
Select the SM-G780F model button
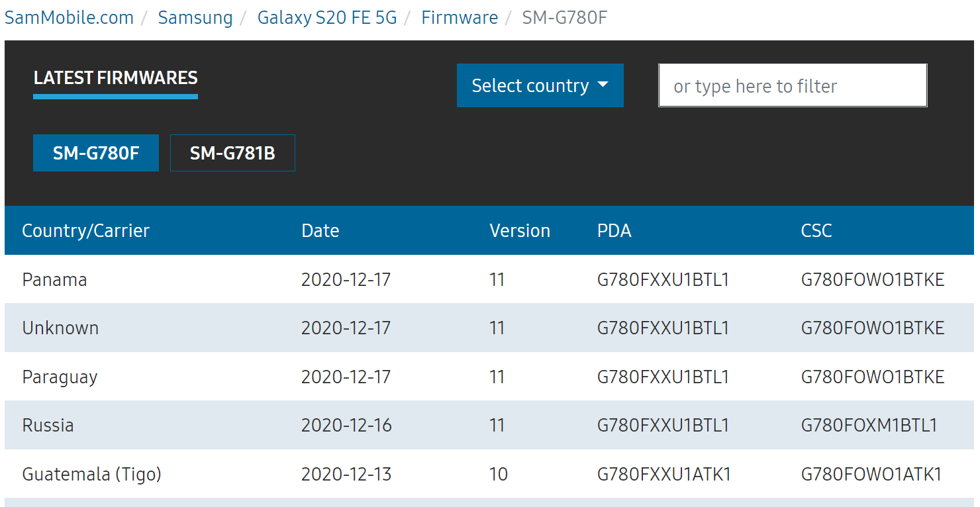point(96,153)
